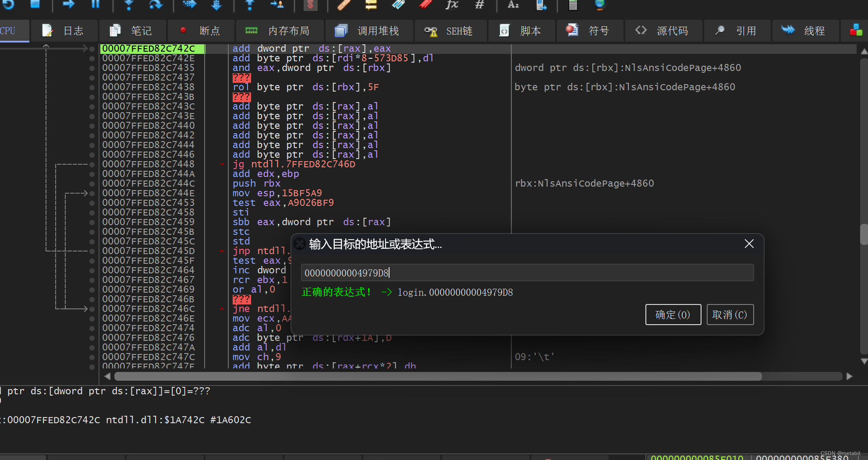The height and width of the screenshot is (460, 868).
Task: Pause program execution
Action: (x=96, y=6)
